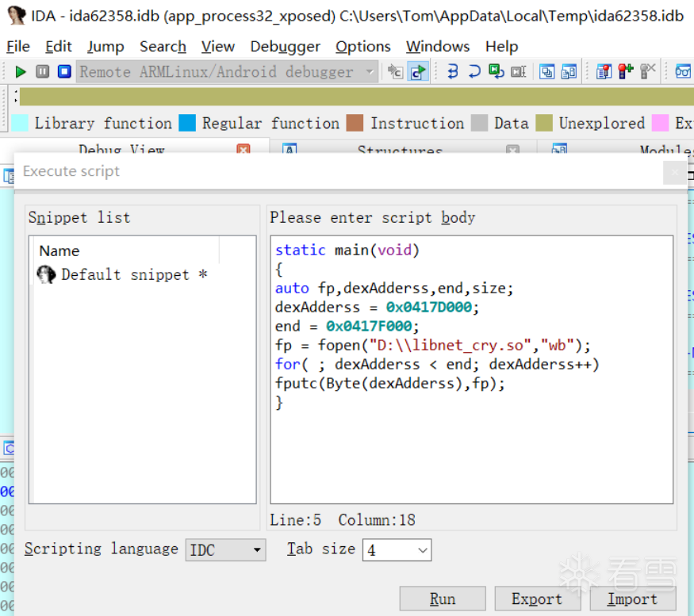
Task: Click the breakpoint list toolbar icon
Action: point(604,71)
